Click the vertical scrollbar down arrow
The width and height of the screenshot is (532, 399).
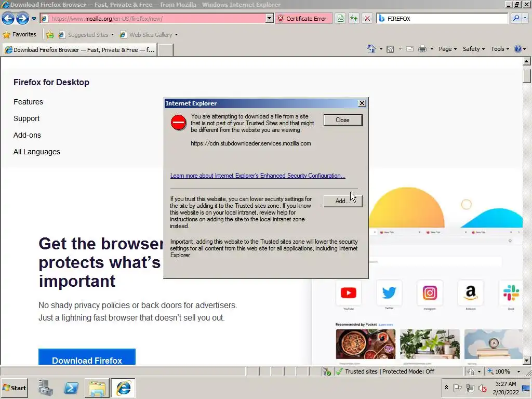click(527, 361)
